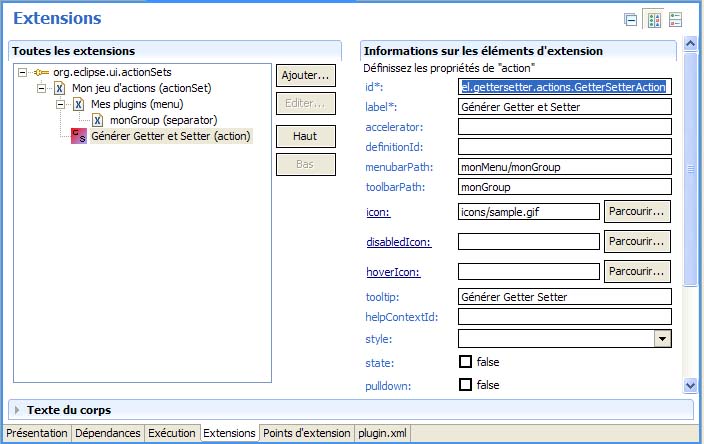The width and height of the screenshot is (704, 444).
Task: Switch to the plugin.xml tab
Action: pos(381,433)
